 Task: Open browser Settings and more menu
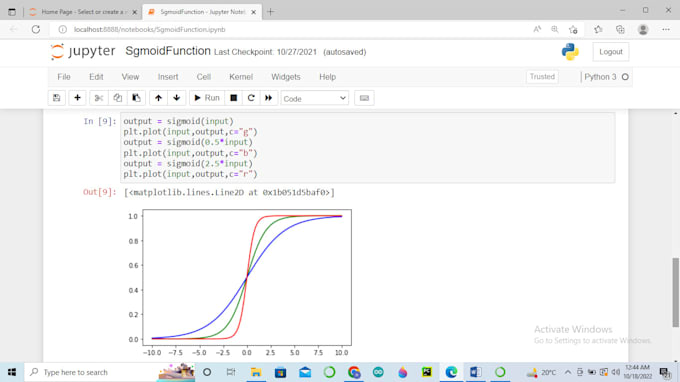(666, 29)
